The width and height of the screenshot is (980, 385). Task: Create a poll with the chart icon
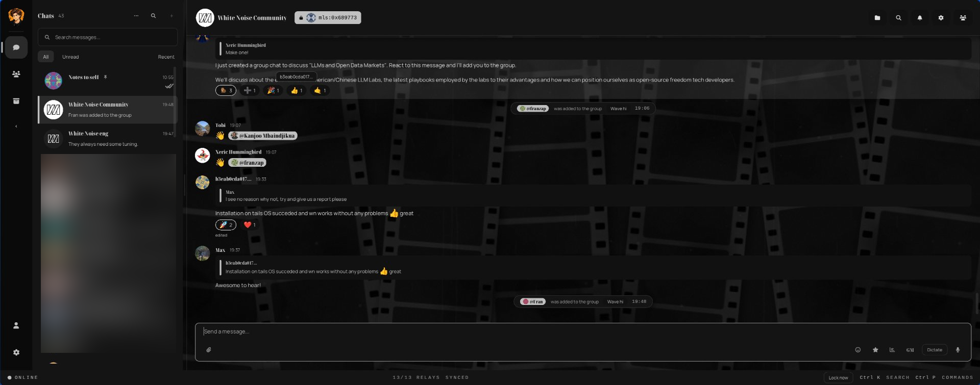coord(892,350)
